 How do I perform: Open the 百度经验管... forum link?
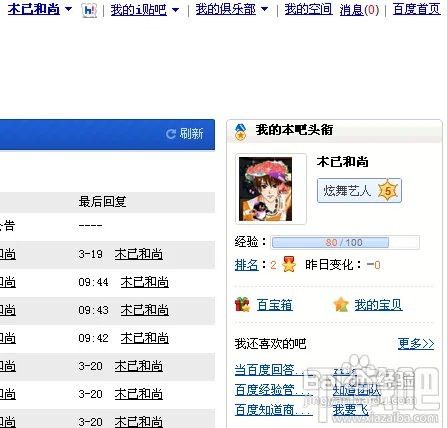[274, 390]
